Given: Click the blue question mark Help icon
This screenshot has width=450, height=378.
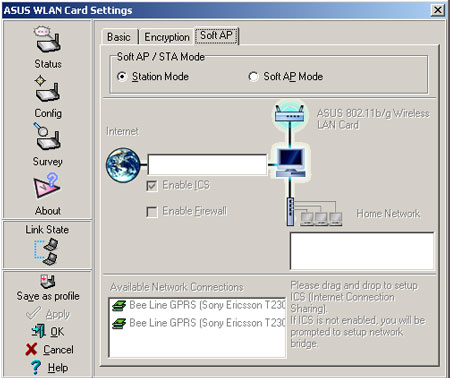Looking at the screenshot, I should [36, 367].
